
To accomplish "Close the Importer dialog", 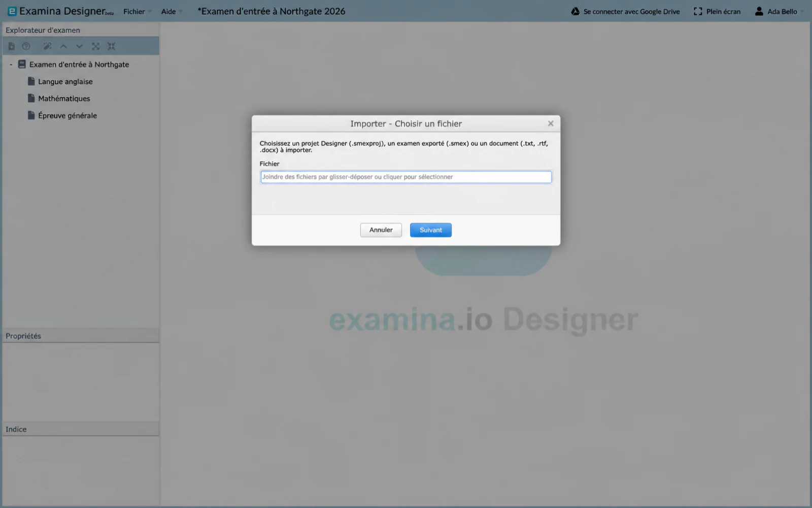I will click(x=551, y=123).
